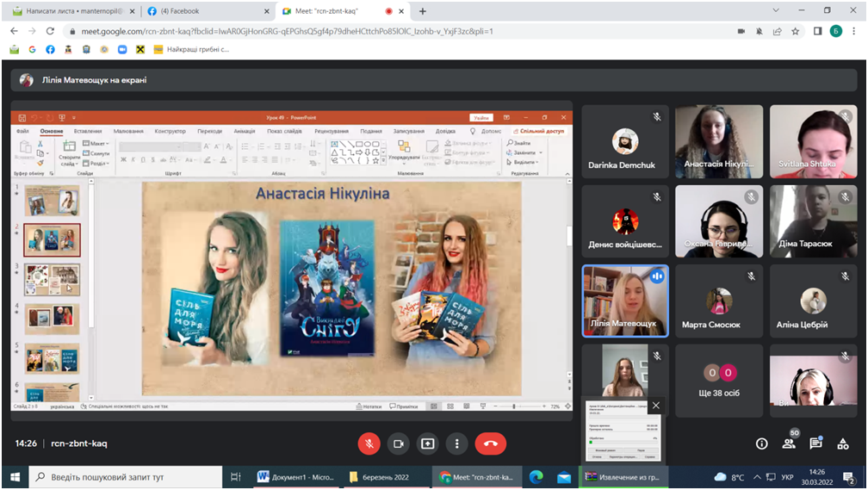Open Microsoft Edge from taskbar
Image resolution: width=868 pixels, height=490 pixels.
coord(536,477)
